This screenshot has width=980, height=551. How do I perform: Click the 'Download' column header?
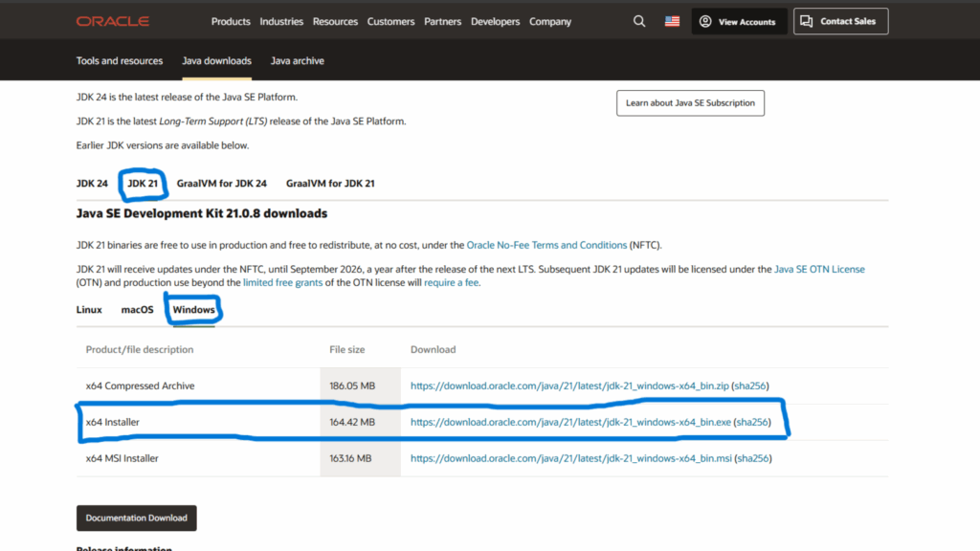pyautogui.click(x=434, y=350)
